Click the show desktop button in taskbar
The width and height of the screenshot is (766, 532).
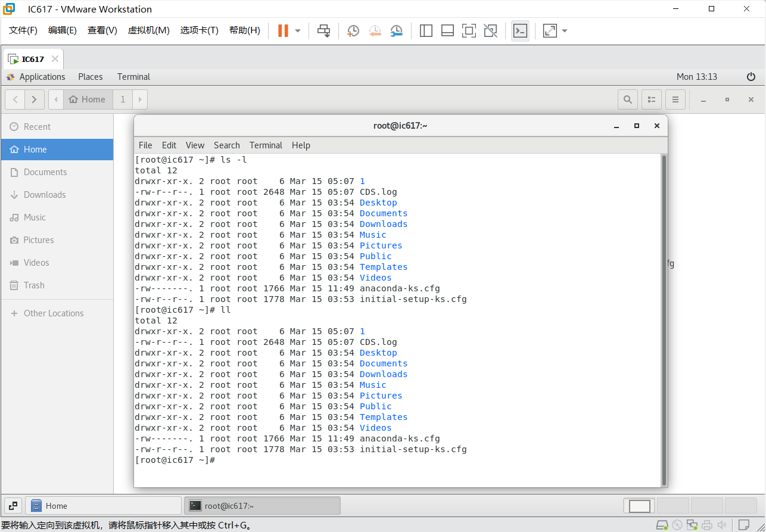[x=13, y=506]
